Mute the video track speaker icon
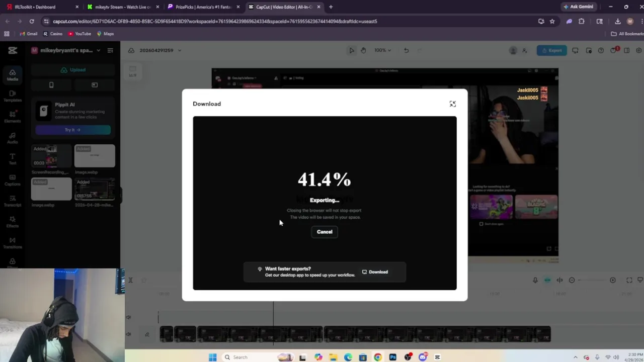Image resolution: width=644 pixels, height=362 pixels. [x=129, y=334]
